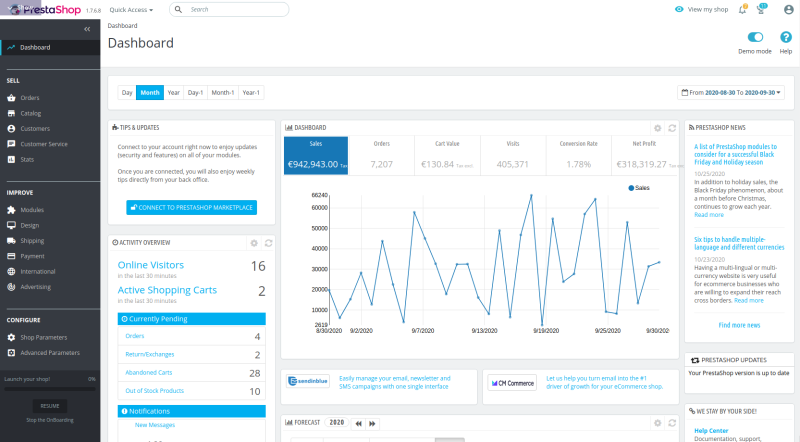Viewport: 800px width, 442px height.
Task: Refresh the Dashboard sales panel
Action: coord(672,128)
